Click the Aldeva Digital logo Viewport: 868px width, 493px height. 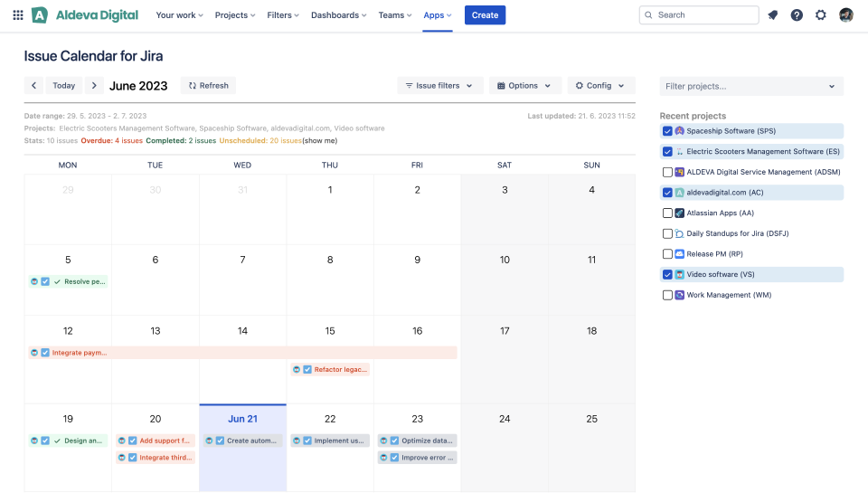point(85,15)
